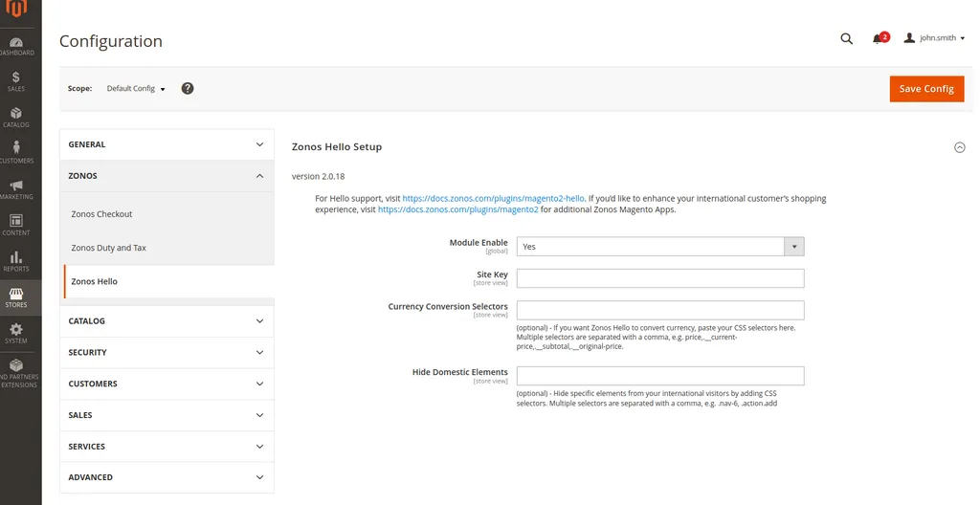This screenshot has height=505, width=980.
Task: Open the Module Enable dropdown
Action: coord(660,246)
